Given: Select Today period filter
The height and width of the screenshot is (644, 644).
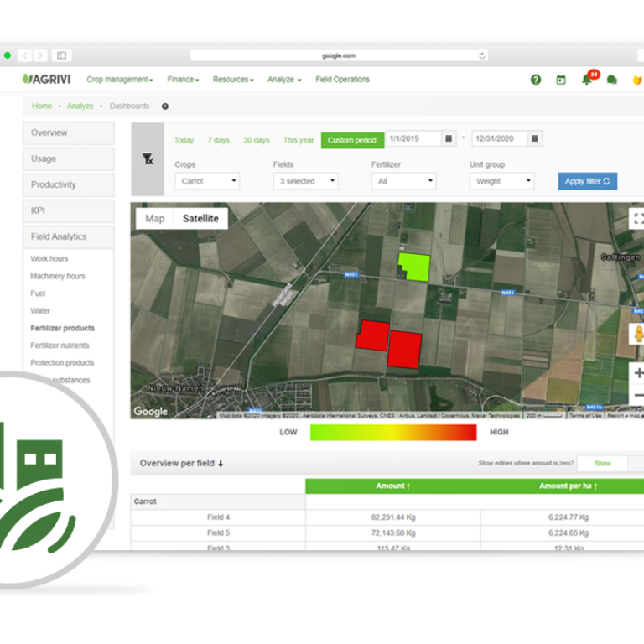Looking at the screenshot, I should [x=184, y=140].
